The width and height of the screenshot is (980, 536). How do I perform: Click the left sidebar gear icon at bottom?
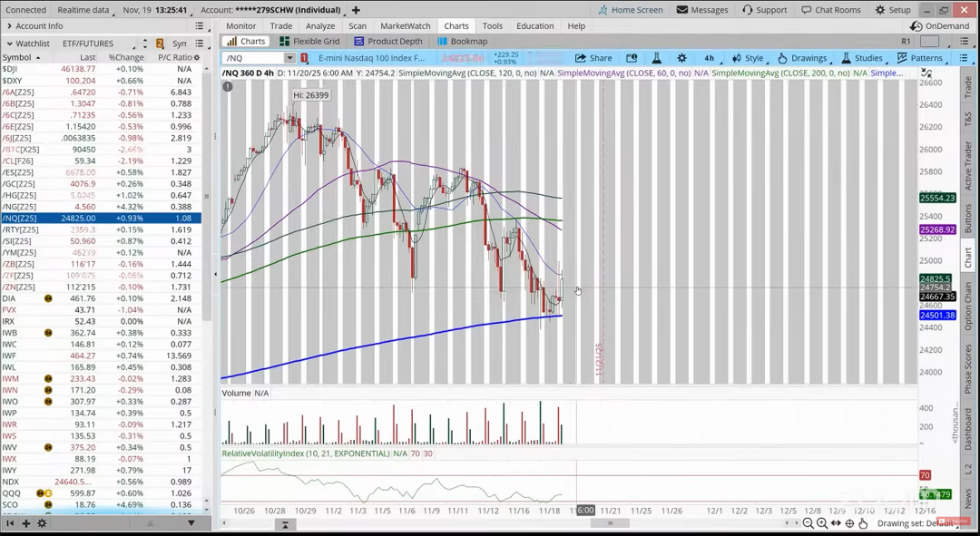pyautogui.click(x=42, y=523)
